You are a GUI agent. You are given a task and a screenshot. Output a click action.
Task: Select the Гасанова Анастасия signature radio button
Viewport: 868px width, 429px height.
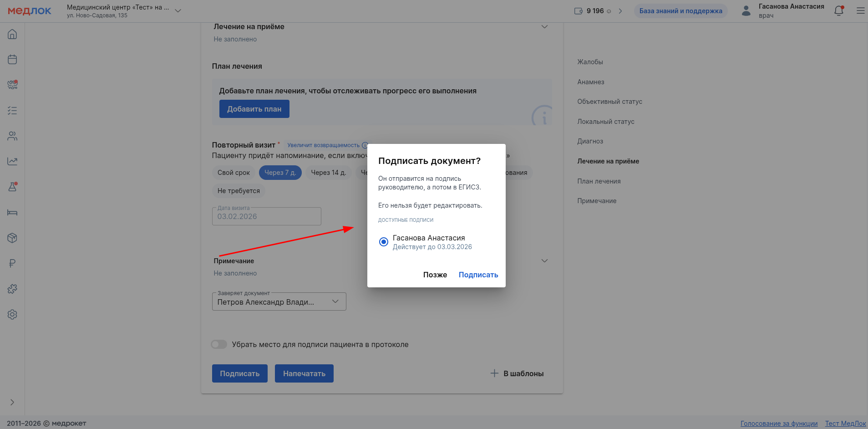(384, 242)
